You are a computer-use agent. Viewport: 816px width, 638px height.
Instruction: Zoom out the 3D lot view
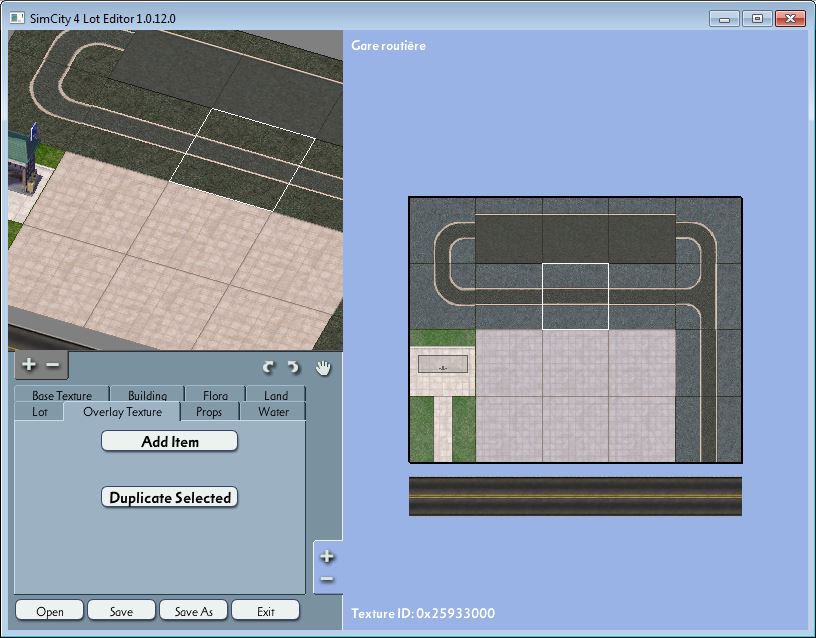click(x=53, y=365)
